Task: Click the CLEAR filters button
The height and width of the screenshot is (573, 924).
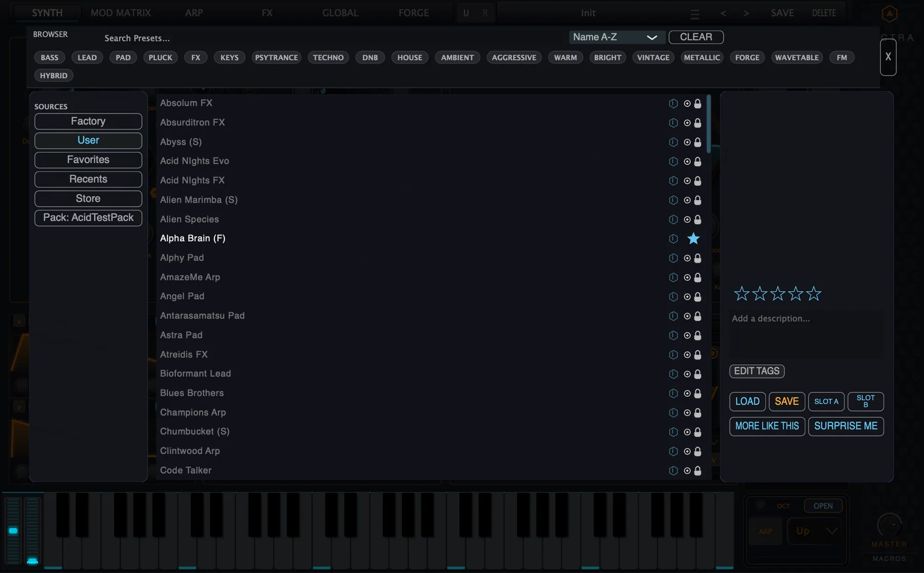Action: (x=696, y=37)
